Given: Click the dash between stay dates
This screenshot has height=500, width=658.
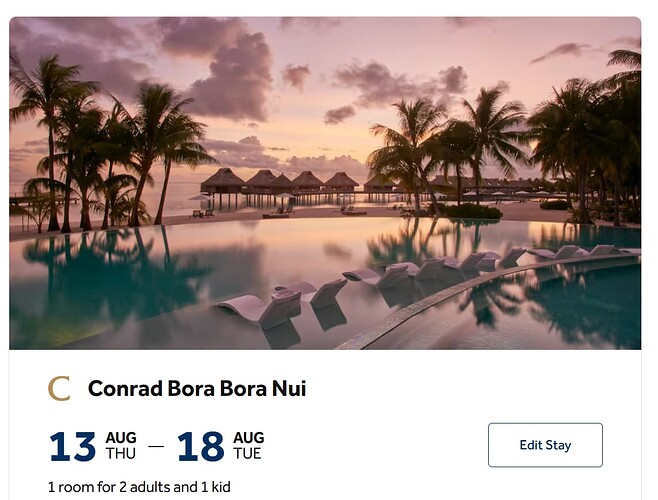Looking at the screenshot, I should (156, 447).
